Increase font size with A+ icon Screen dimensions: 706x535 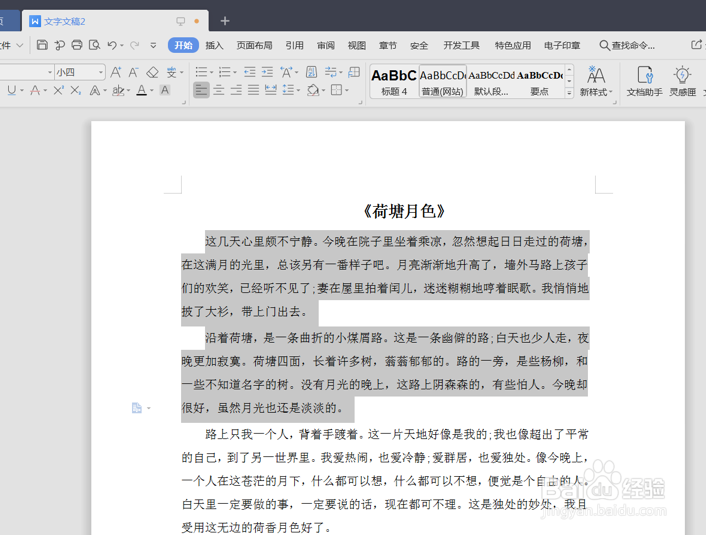pyautogui.click(x=116, y=72)
